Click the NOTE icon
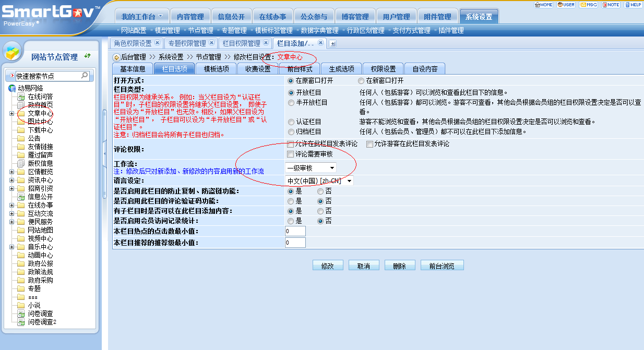The image size is (644, 350). pyautogui.click(x=611, y=5)
